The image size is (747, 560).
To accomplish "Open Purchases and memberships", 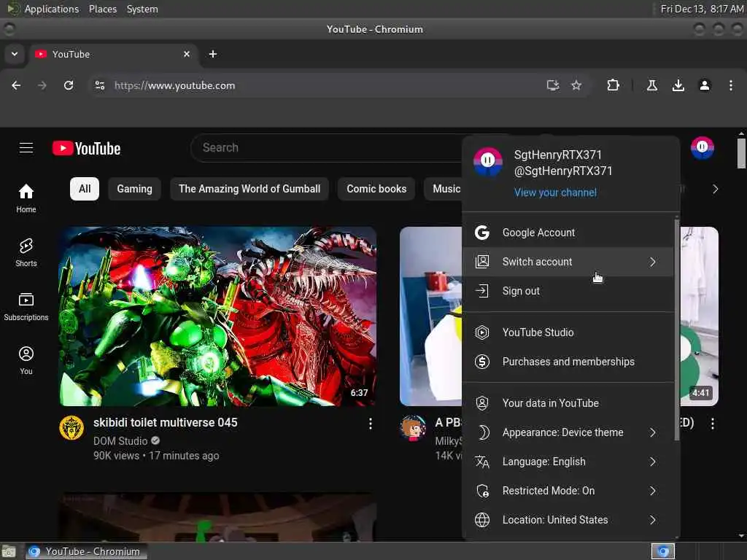I will coord(568,362).
